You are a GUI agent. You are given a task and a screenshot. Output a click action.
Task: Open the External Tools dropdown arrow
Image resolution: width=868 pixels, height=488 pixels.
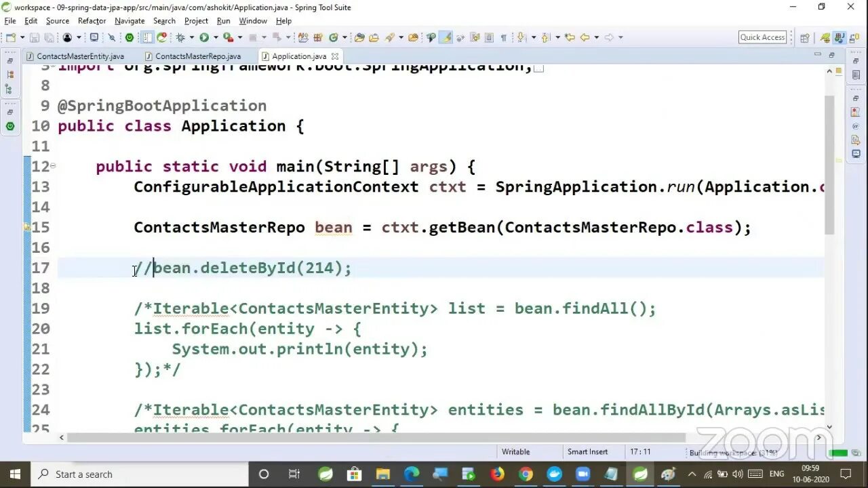[240, 37]
